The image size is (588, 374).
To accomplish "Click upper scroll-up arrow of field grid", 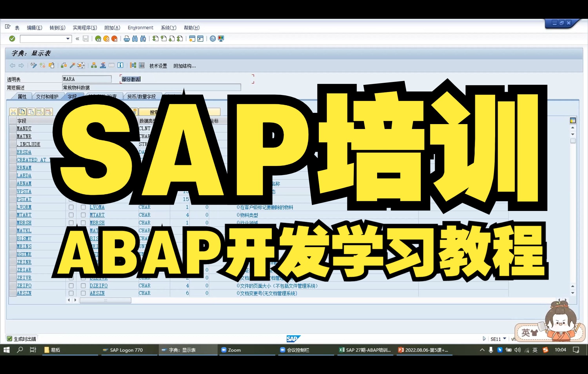I will click(x=573, y=128).
